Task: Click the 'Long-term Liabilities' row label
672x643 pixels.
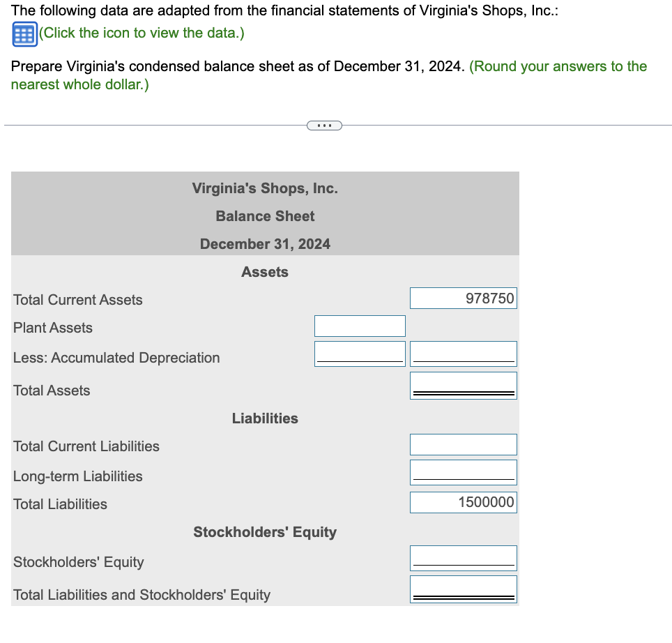Action: pyautogui.click(x=77, y=476)
